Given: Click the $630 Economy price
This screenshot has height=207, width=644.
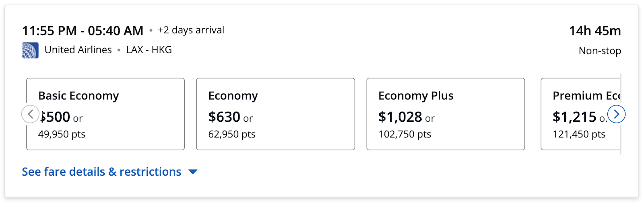Looking at the screenshot, I should point(224,117).
